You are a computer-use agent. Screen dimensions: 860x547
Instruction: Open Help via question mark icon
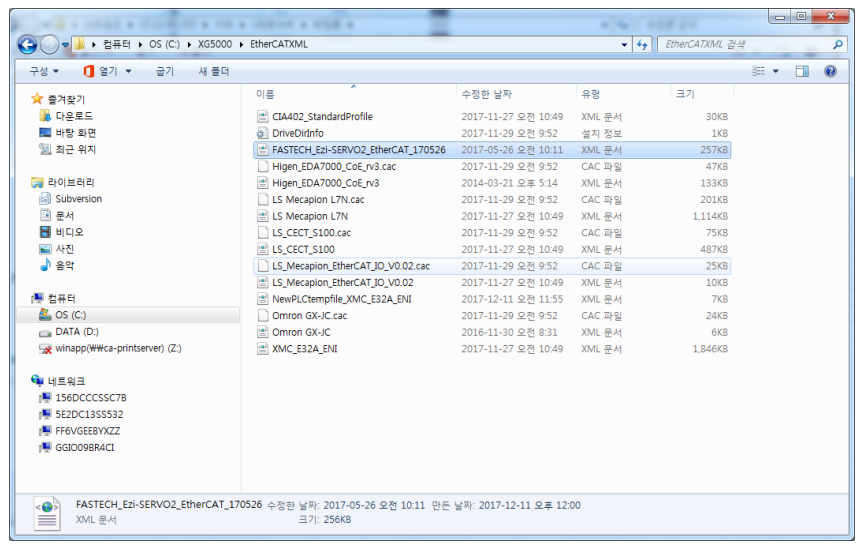coord(830,71)
